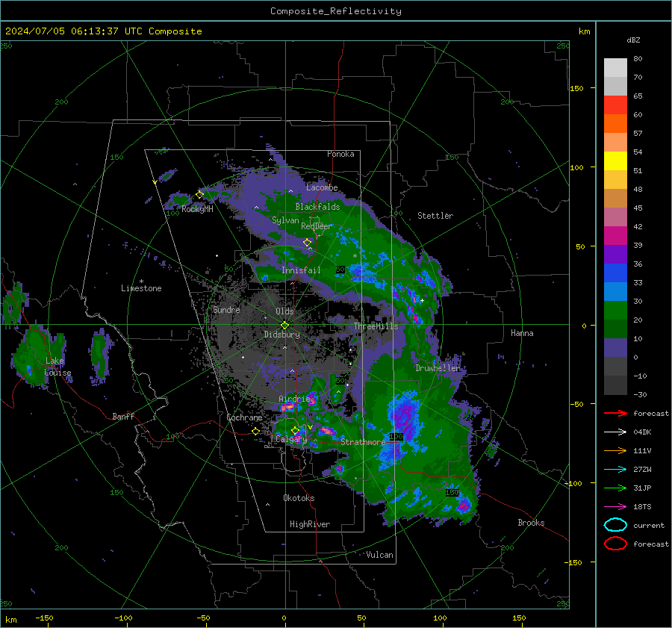672x628 pixels.
Task: Click the Sylvan town label
Action: pyautogui.click(x=285, y=220)
